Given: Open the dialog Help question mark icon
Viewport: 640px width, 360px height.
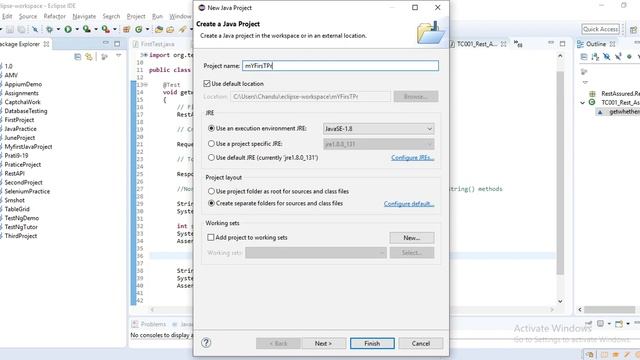Looking at the screenshot, I should point(206,343).
